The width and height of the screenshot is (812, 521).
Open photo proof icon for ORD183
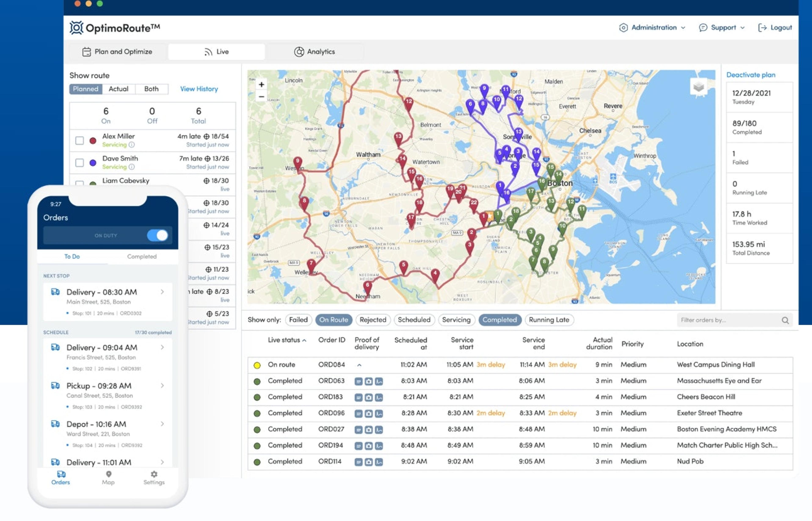(369, 397)
